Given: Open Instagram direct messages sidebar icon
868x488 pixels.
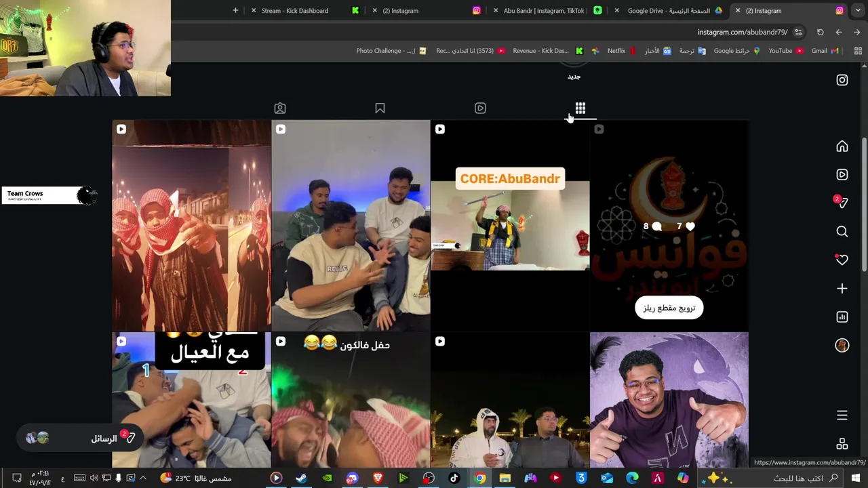Looking at the screenshot, I should [842, 203].
